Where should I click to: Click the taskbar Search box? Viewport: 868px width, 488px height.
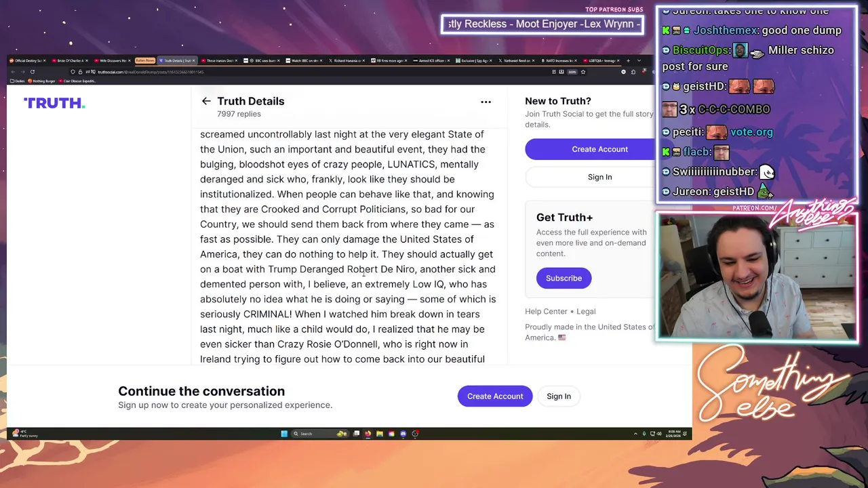pyautogui.click(x=319, y=434)
